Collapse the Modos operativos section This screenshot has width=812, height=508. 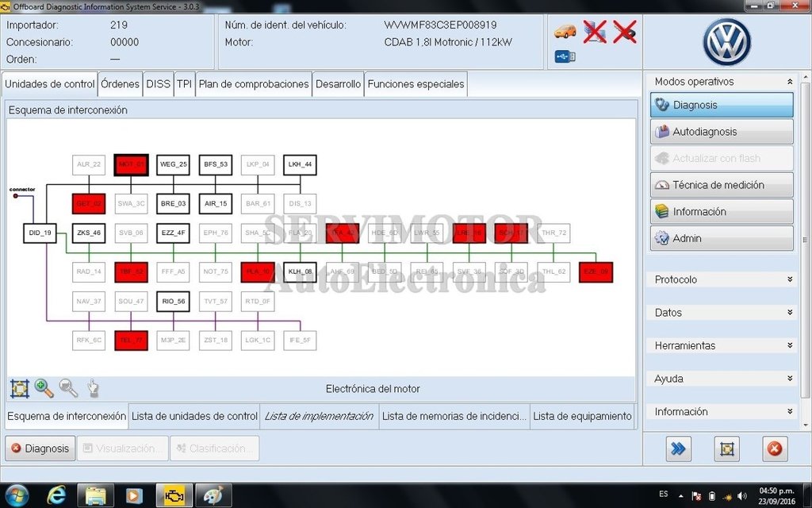point(789,82)
